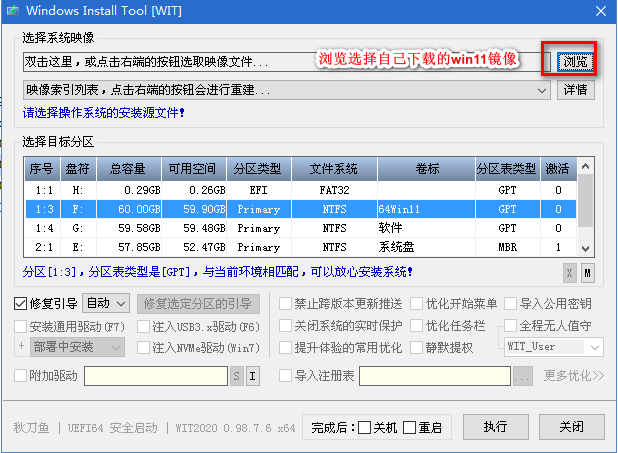Enable 提升体验的常用优化 checkbox

pyautogui.click(x=285, y=348)
